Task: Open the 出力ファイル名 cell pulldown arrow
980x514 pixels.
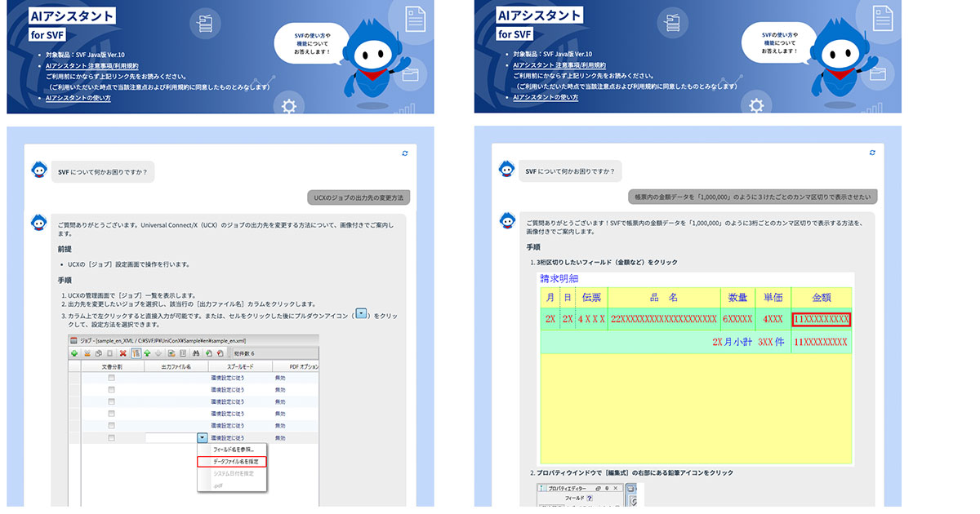Action: (202, 437)
